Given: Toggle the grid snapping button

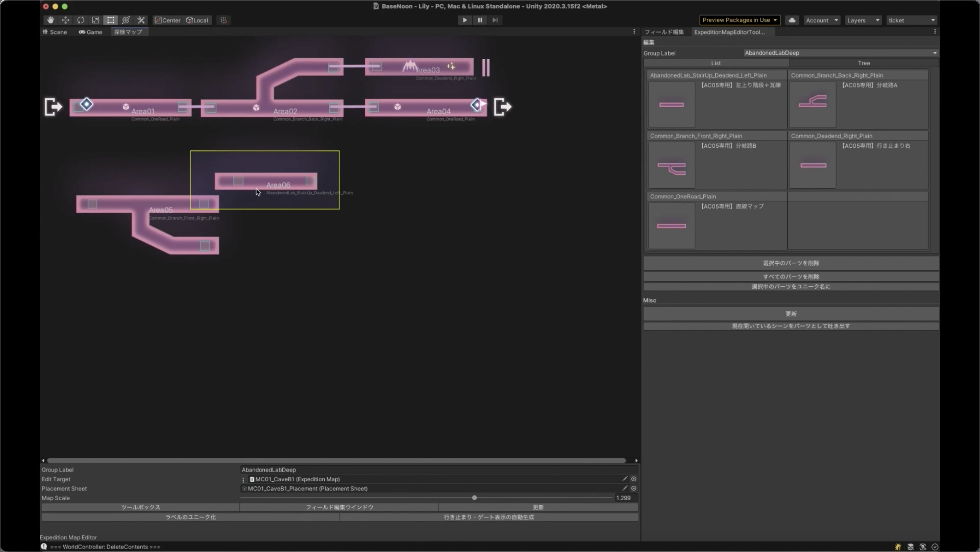Looking at the screenshot, I should pos(223,20).
